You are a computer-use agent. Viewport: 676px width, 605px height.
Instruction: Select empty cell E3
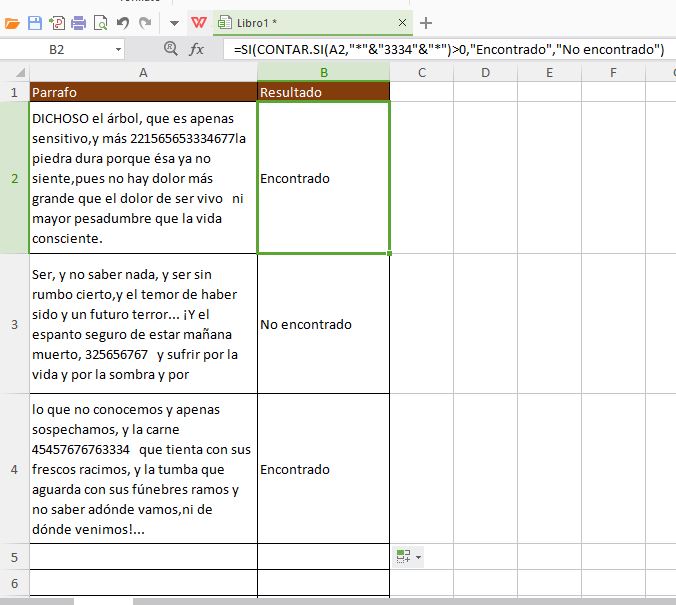tap(549, 324)
